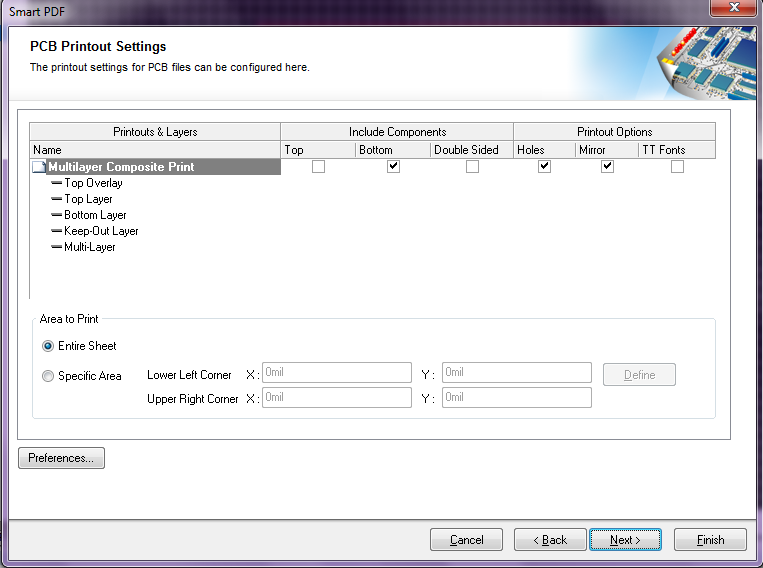Close the Smart PDF dialog window
Screen dimensions: 763x568
[x=734, y=7]
